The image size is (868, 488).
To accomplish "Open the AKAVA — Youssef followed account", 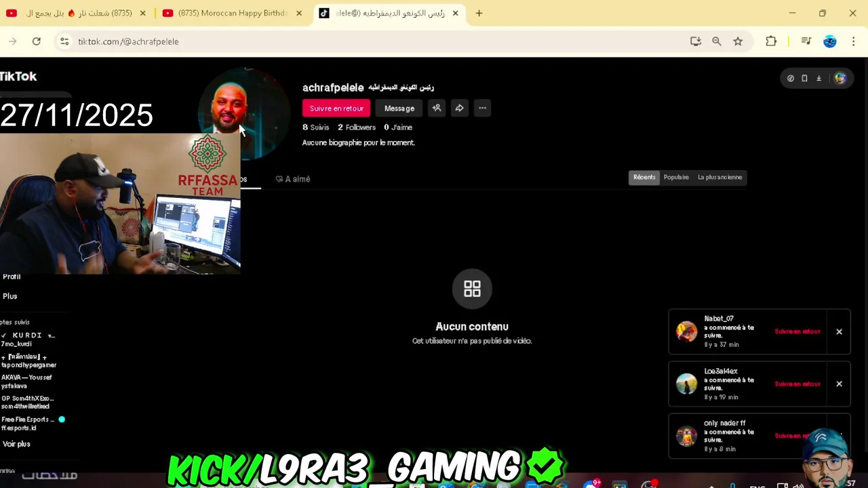I will pyautogui.click(x=26, y=382).
